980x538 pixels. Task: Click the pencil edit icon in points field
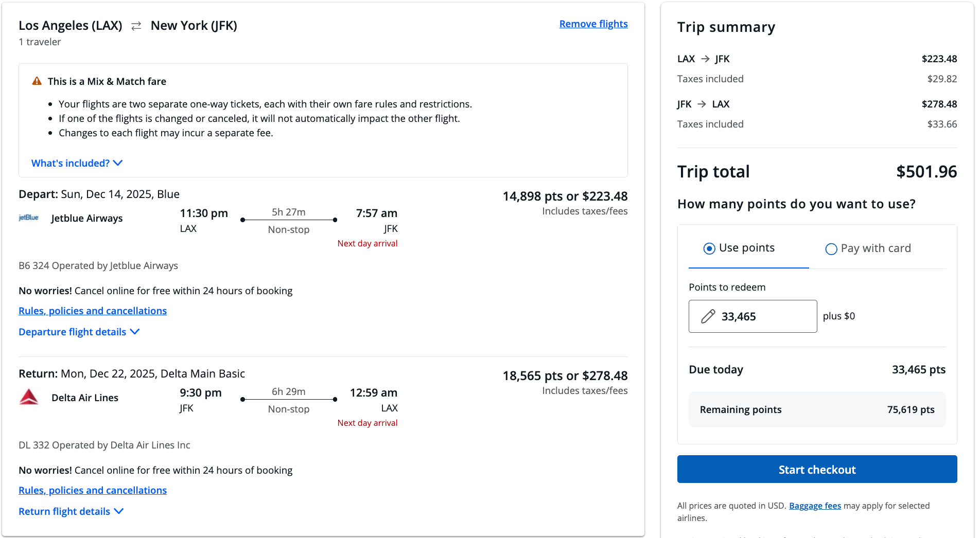pos(708,316)
